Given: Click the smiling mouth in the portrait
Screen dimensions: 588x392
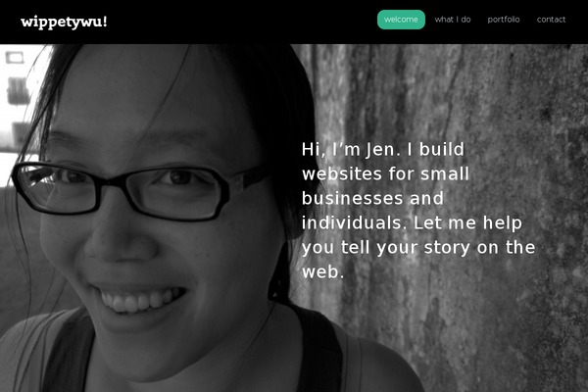Looking at the screenshot, I should [140, 300].
